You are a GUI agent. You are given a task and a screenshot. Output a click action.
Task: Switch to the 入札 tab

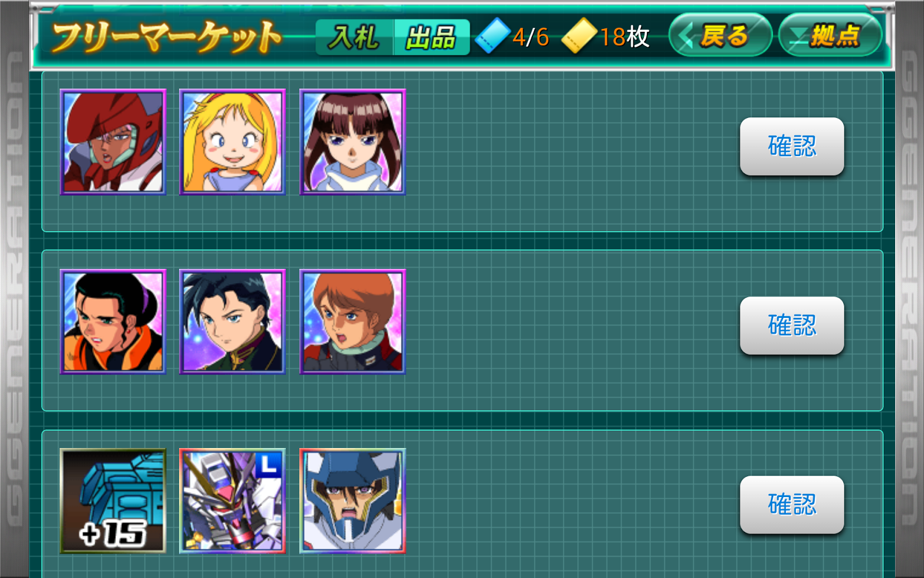[355, 38]
